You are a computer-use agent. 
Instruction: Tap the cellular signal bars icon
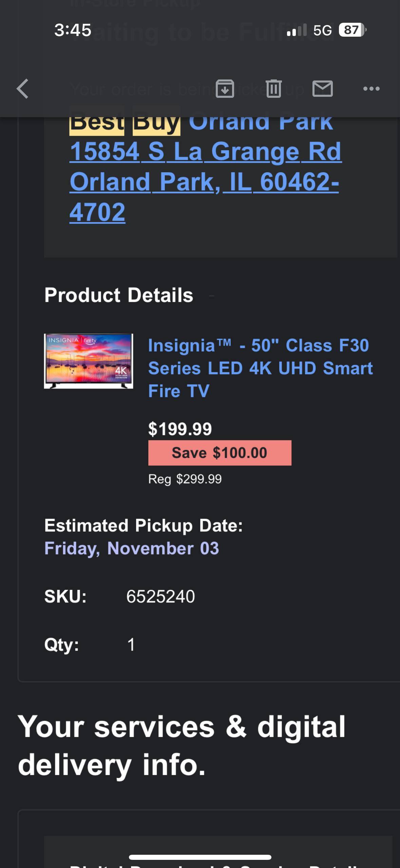297,30
